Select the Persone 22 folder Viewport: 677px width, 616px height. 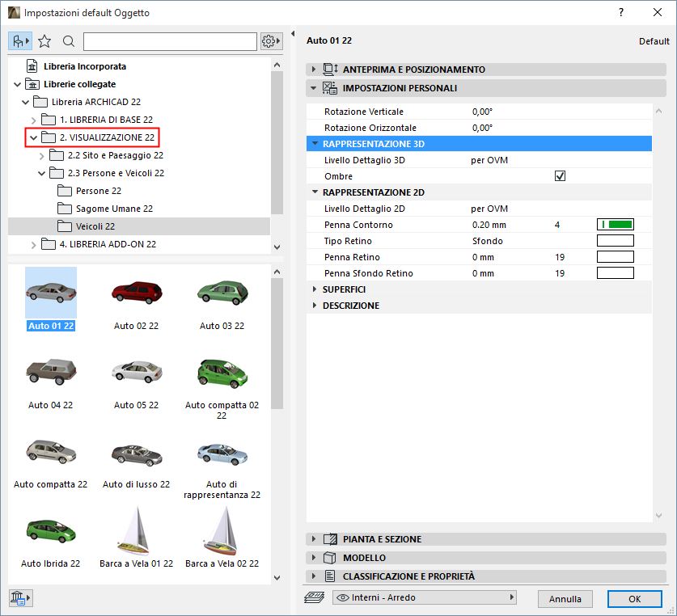[98, 191]
